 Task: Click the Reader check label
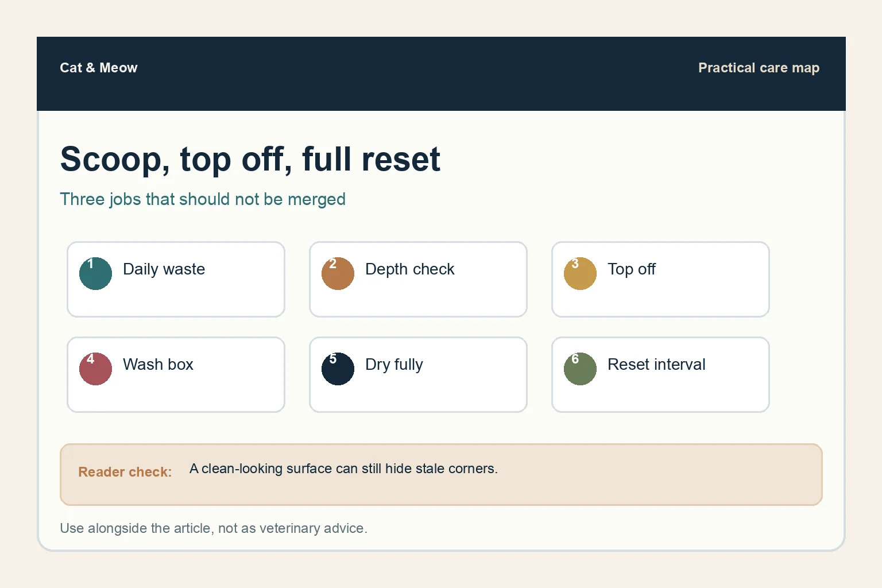tap(125, 472)
